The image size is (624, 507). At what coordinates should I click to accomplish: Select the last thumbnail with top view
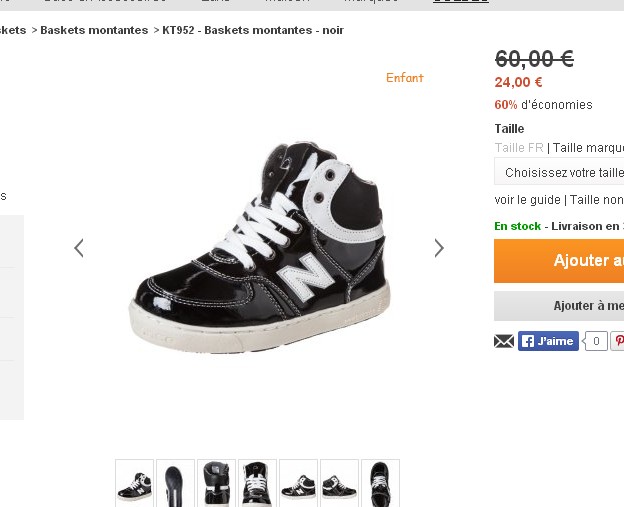pos(380,482)
